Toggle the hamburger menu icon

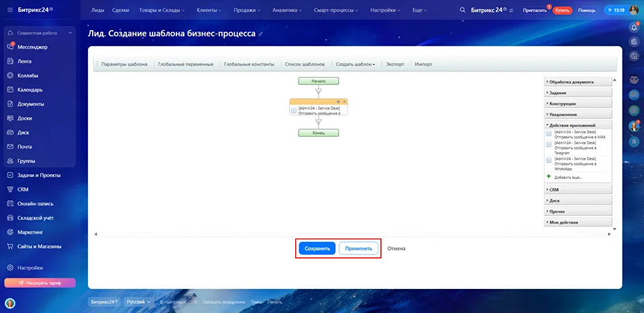click(x=9, y=11)
